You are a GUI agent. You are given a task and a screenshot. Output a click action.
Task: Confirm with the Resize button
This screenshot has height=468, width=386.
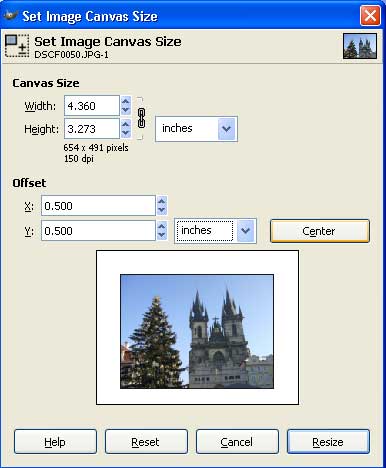click(328, 442)
